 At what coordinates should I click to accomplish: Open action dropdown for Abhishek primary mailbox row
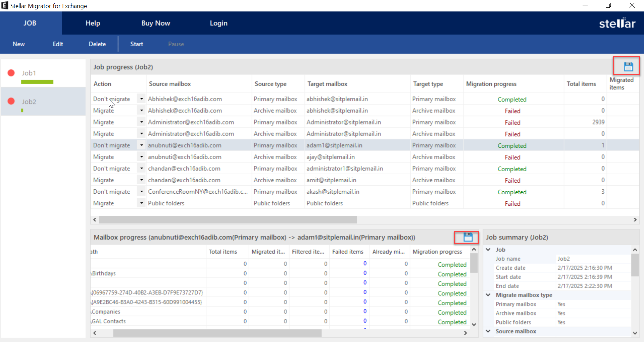[141, 99]
